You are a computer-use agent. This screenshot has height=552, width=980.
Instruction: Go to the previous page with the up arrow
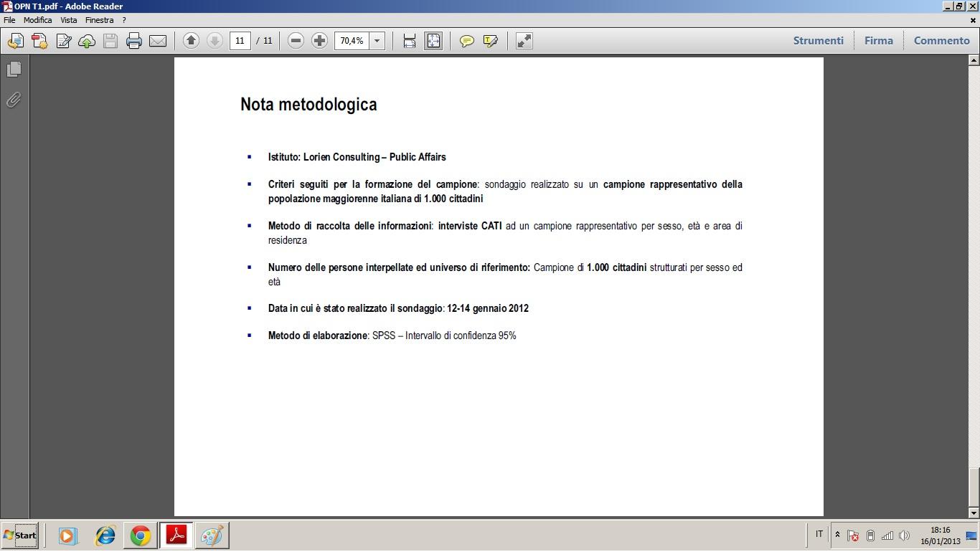tap(191, 41)
